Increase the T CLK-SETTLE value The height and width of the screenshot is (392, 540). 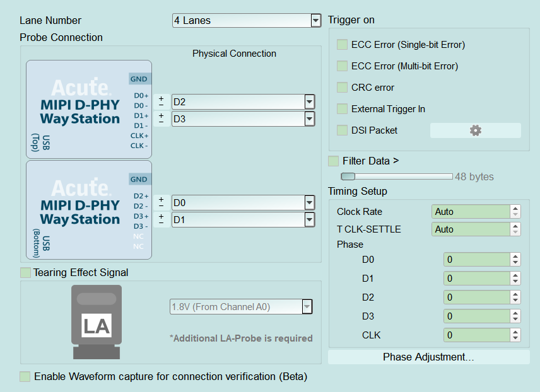click(x=515, y=226)
